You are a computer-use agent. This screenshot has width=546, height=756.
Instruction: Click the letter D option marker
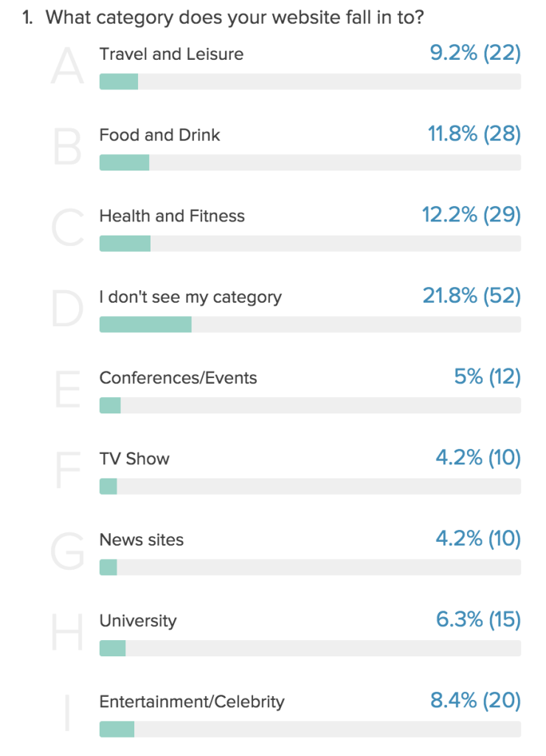[67, 308]
